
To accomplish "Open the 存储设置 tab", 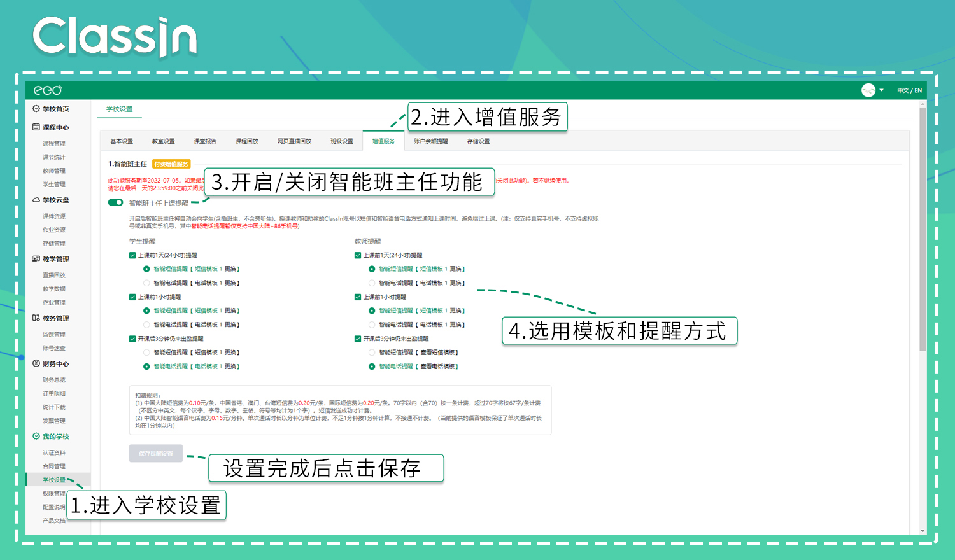I will (x=478, y=141).
